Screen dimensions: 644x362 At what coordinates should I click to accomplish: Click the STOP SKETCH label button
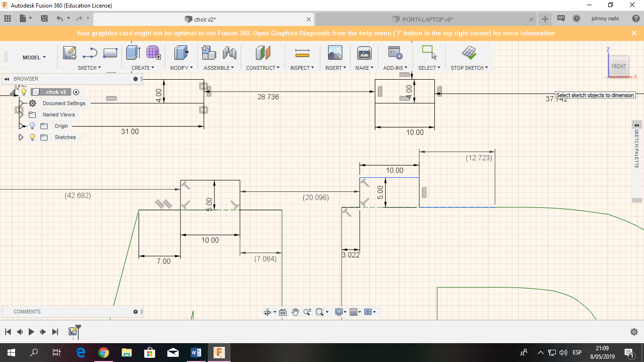pos(469,68)
